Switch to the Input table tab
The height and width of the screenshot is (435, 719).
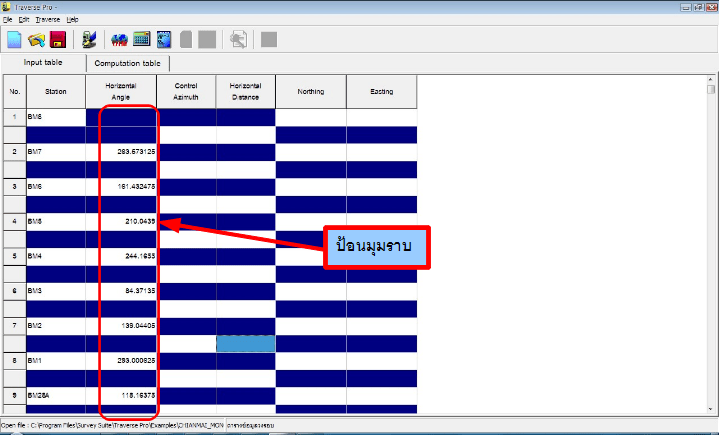pos(43,62)
